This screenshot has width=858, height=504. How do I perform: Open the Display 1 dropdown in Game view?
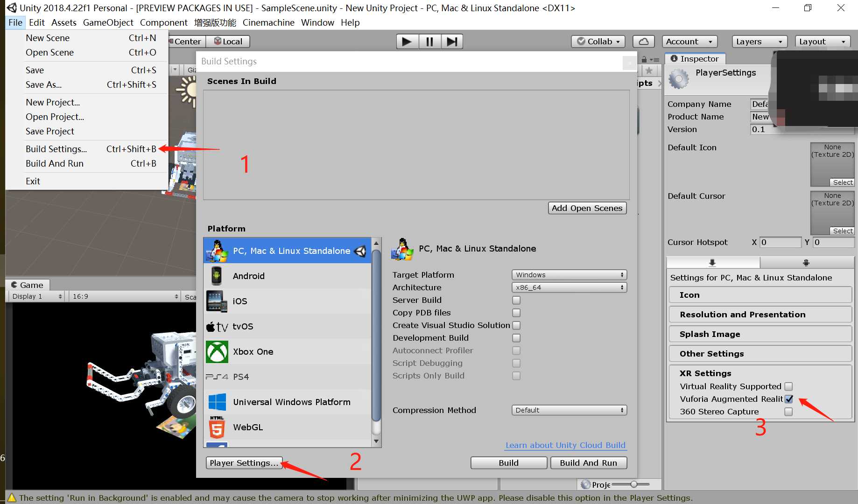36,296
